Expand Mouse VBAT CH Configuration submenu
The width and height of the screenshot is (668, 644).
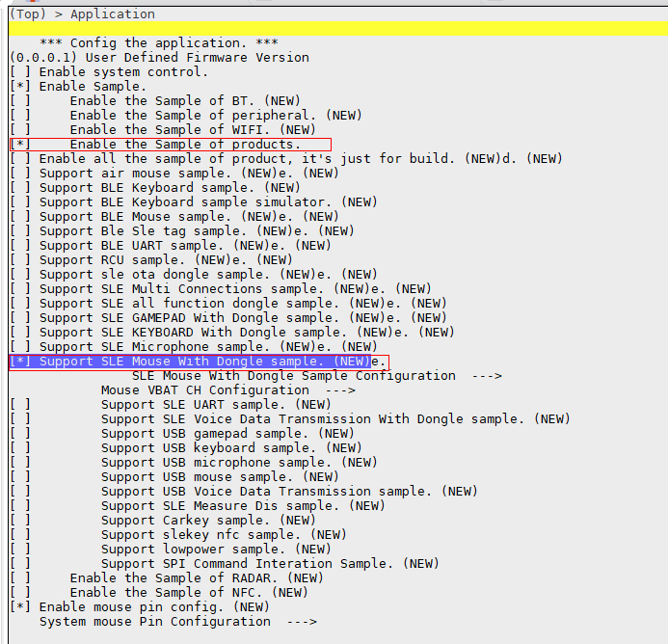click(x=227, y=390)
